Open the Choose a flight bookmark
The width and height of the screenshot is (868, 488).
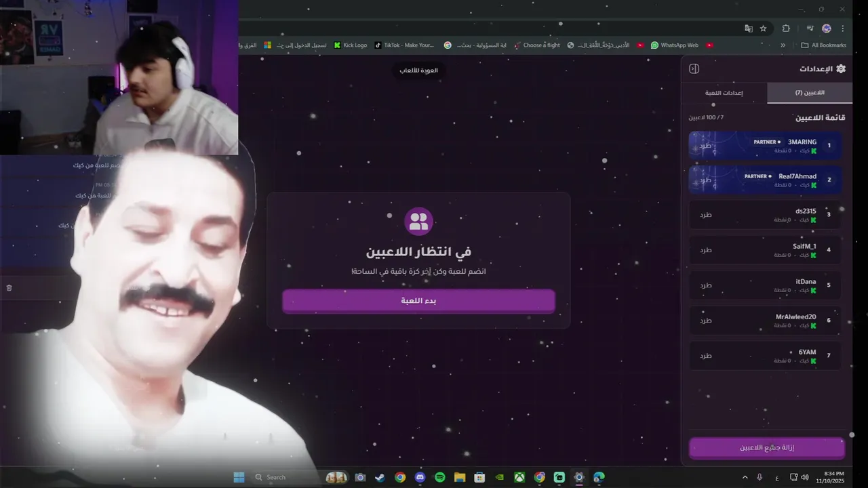pyautogui.click(x=537, y=45)
